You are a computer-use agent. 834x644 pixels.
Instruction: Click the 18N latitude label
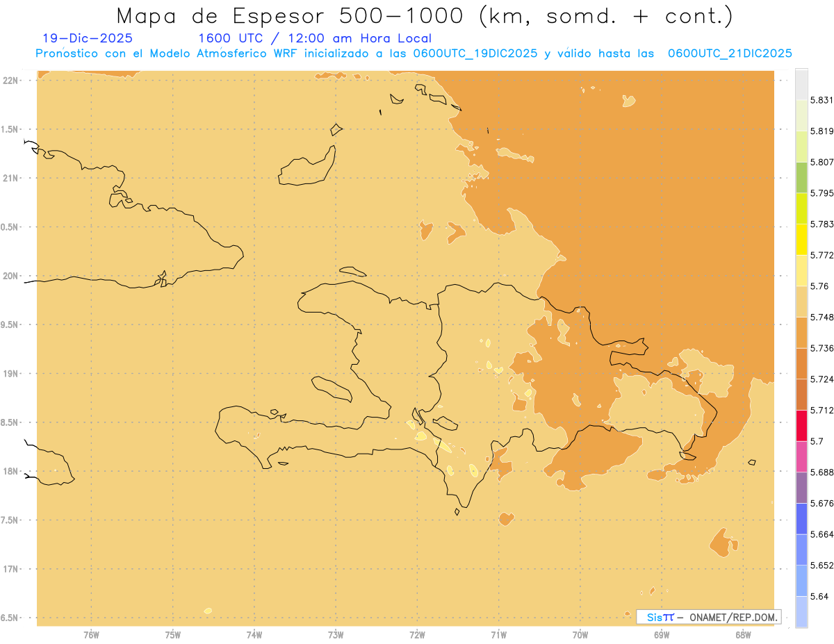point(11,471)
